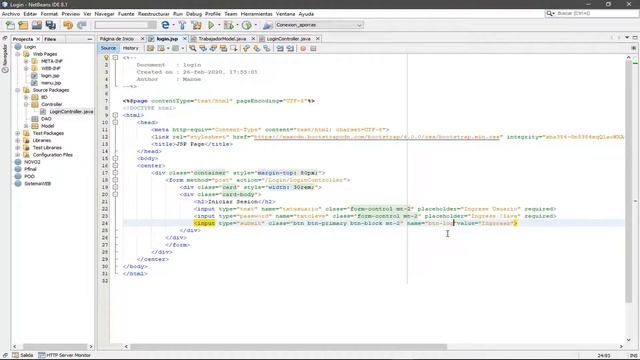Toggle the code fold at line 15

pos(116,158)
